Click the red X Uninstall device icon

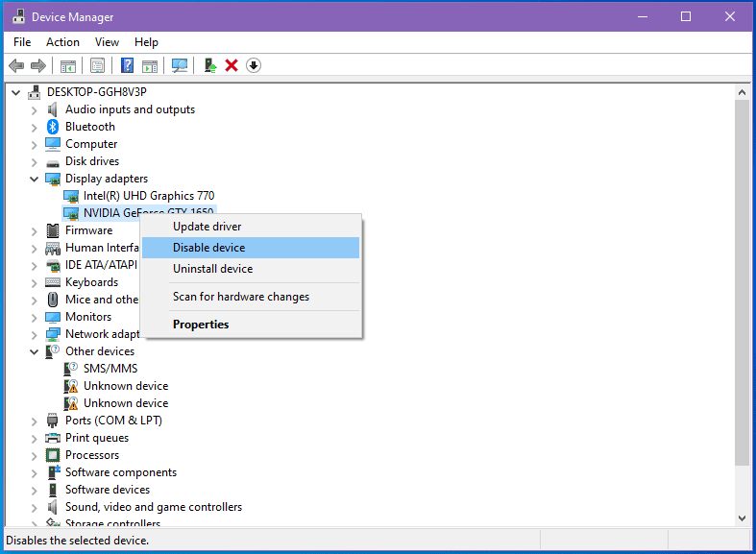232,65
